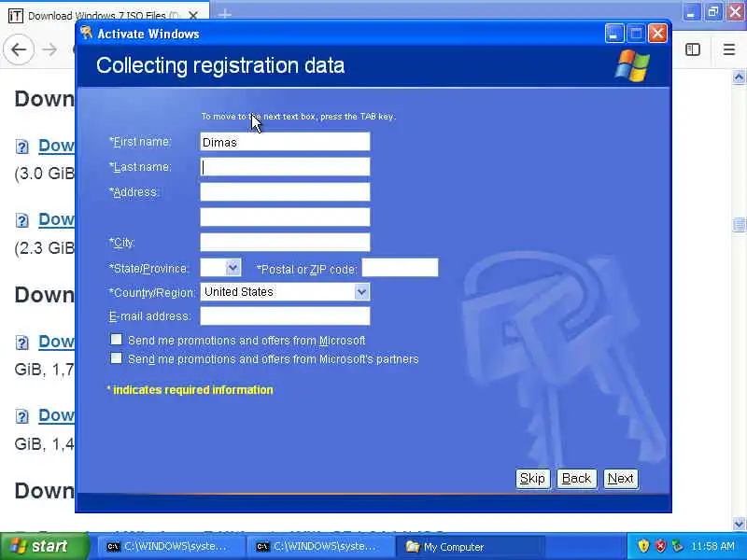Click the yellow security shield tray icon
Screen dimensions: 747x560
643,546
